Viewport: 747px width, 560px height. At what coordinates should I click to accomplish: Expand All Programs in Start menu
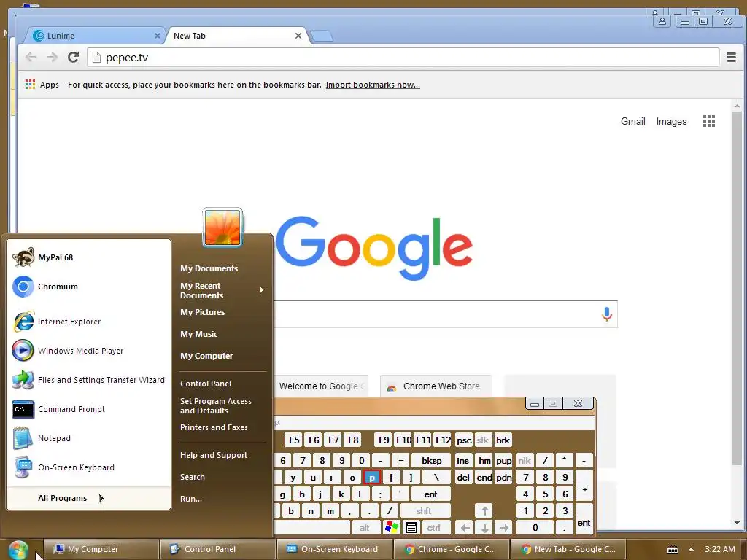tap(71, 498)
